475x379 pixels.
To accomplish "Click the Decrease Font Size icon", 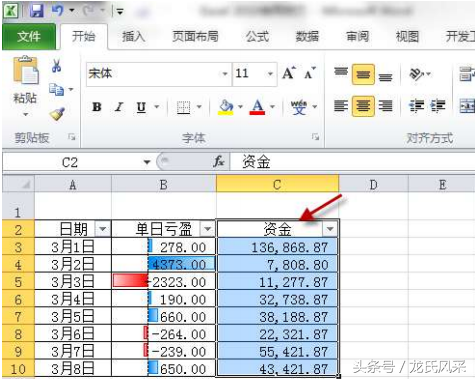I will [x=310, y=73].
